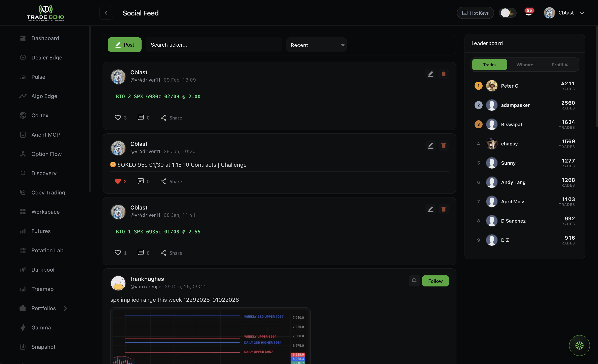Open Hot Keys panel

(x=475, y=13)
